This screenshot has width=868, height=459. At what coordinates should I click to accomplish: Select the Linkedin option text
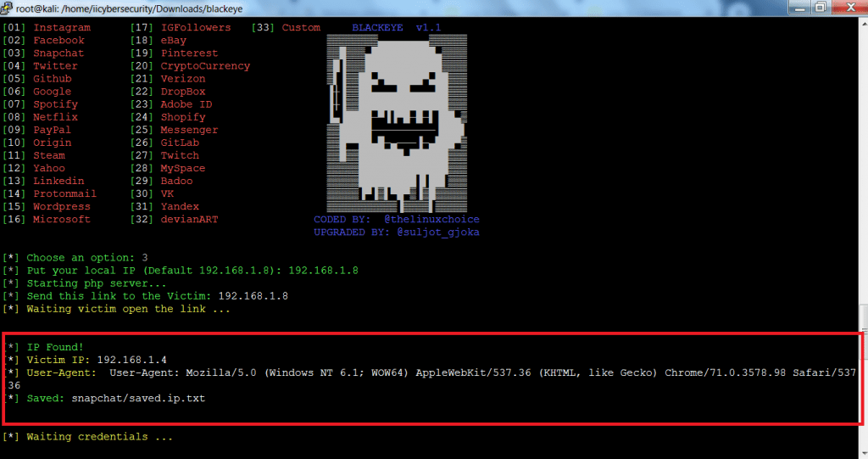tap(58, 180)
